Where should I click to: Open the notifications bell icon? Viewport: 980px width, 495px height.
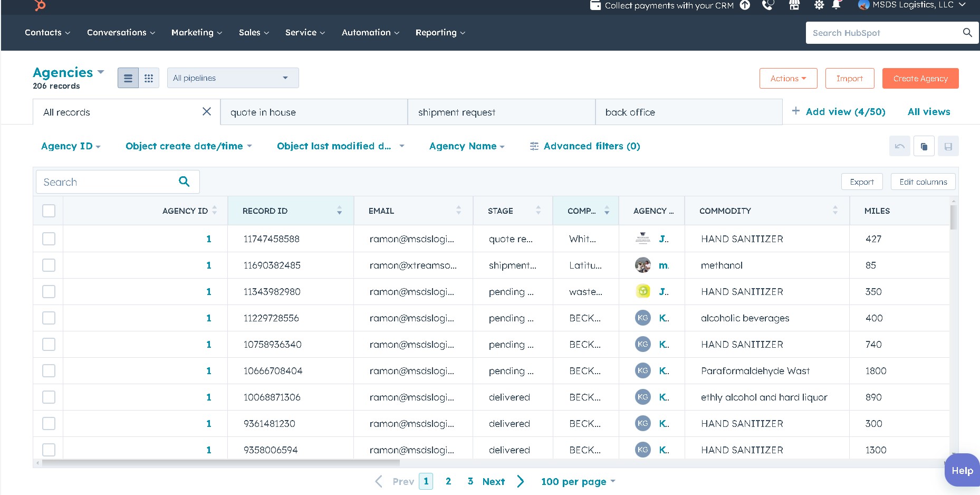click(836, 5)
